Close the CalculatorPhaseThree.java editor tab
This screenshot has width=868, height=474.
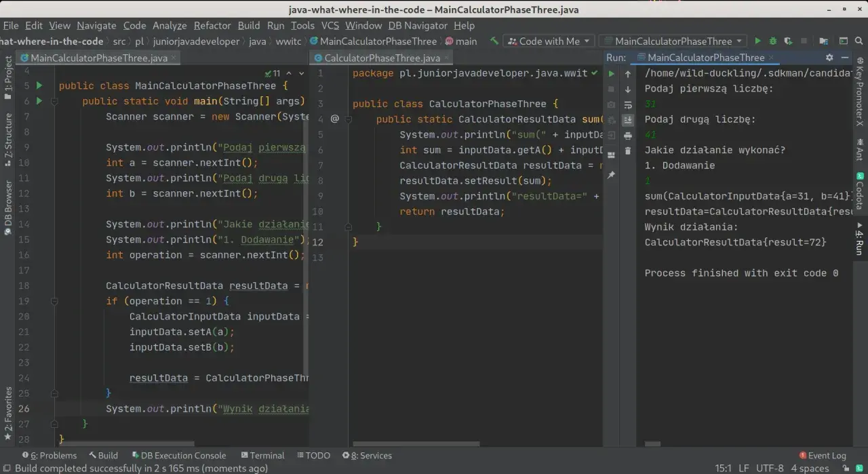tap(447, 58)
